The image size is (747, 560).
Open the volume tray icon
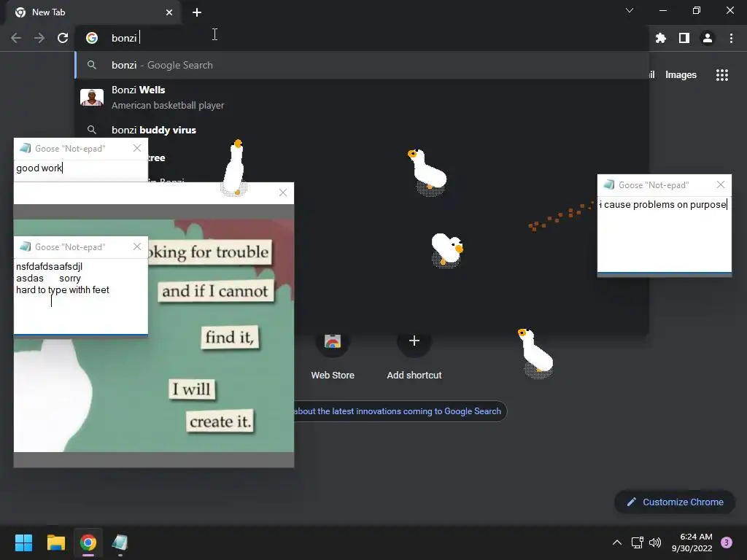[x=656, y=542]
